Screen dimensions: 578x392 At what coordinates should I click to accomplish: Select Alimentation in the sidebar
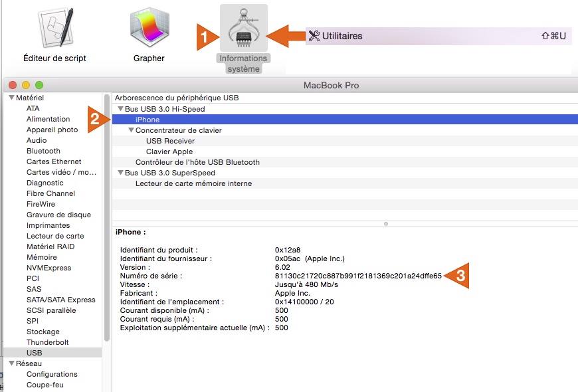tap(48, 119)
